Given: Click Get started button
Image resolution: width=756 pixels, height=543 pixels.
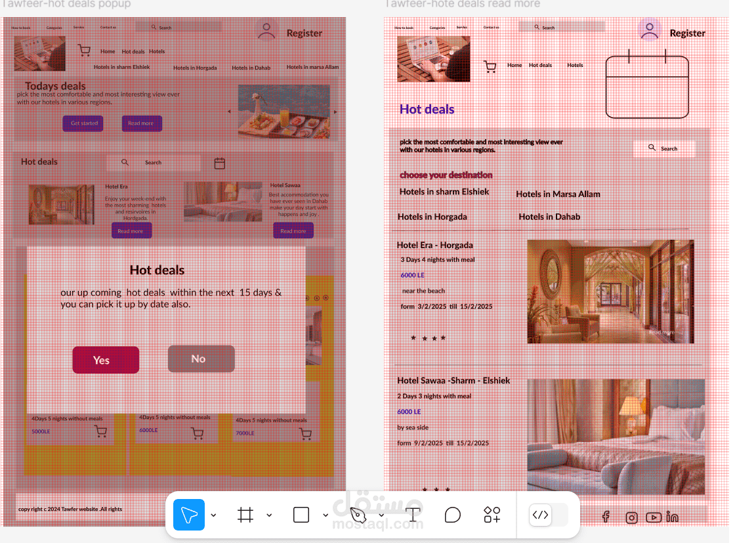Looking at the screenshot, I should [83, 123].
